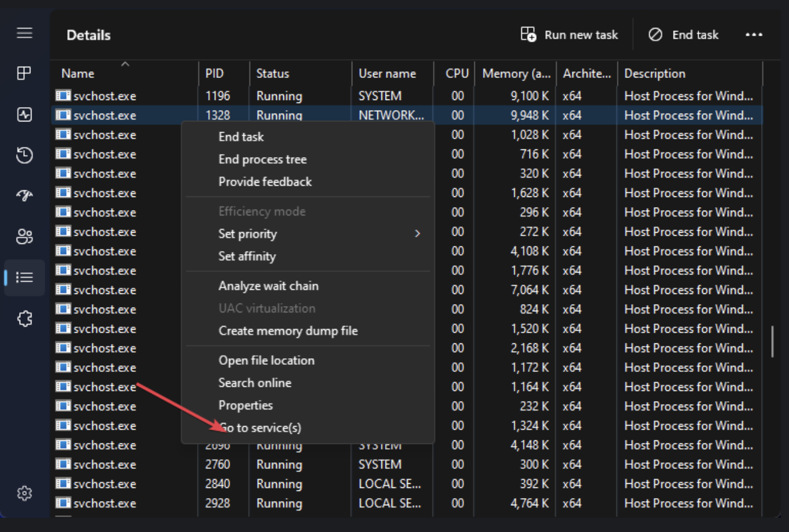
Task: Click the 2,168 K memory value
Action: click(x=530, y=348)
